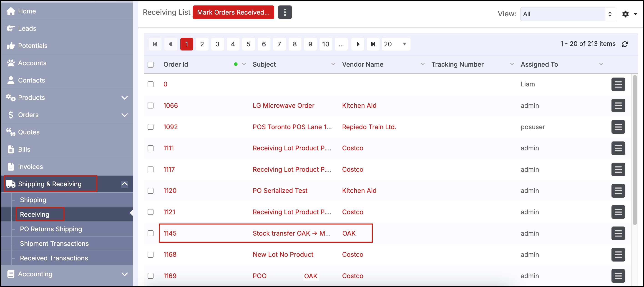The height and width of the screenshot is (287, 644).
Task: Tick the checkbox for order 1092
Action: click(151, 127)
